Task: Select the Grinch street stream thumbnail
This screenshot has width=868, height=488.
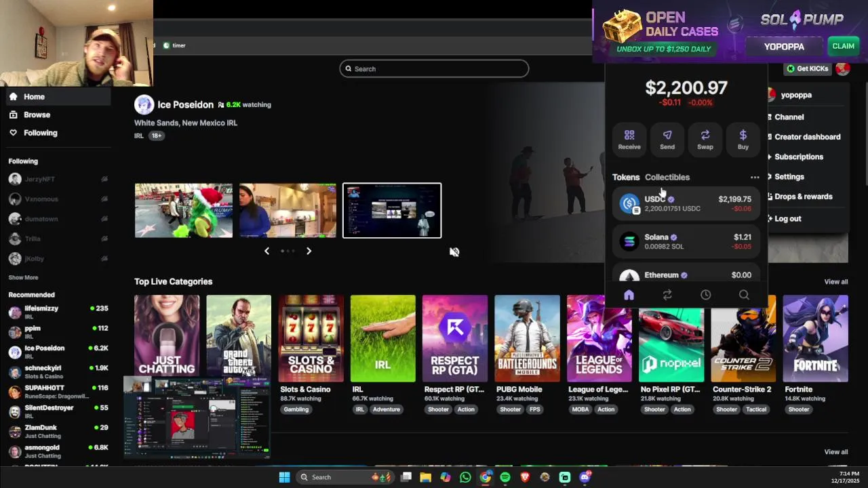Action: pyautogui.click(x=183, y=210)
